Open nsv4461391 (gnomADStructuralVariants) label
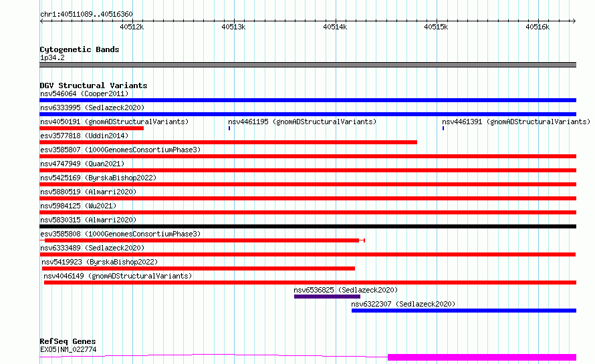The width and height of the screenshot is (595, 364). click(x=516, y=122)
